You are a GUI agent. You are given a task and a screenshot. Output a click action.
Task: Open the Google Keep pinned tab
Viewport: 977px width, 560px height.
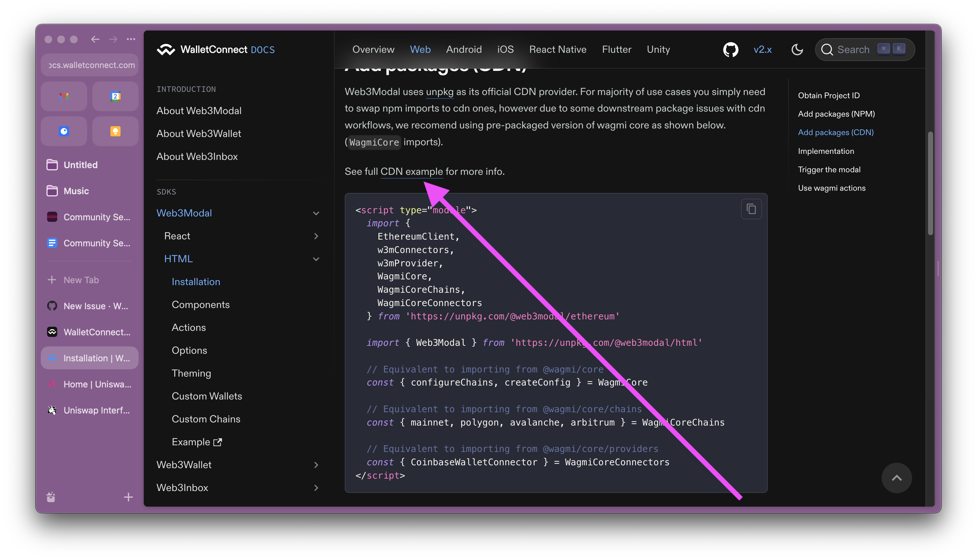[115, 131]
